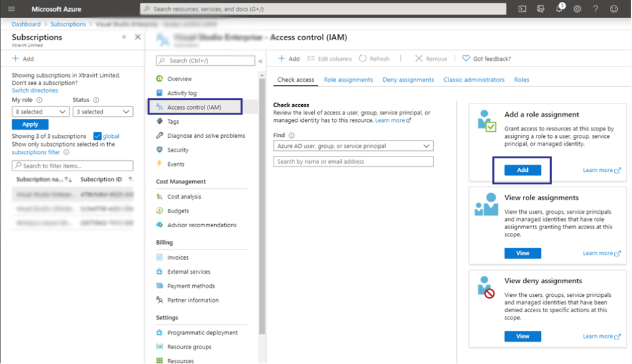Open Diagnose and solve problems
The width and height of the screenshot is (632, 364).
click(206, 135)
